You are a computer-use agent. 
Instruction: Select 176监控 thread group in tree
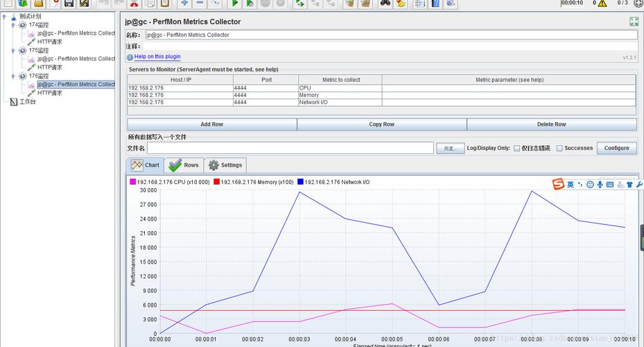coord(39,76)
